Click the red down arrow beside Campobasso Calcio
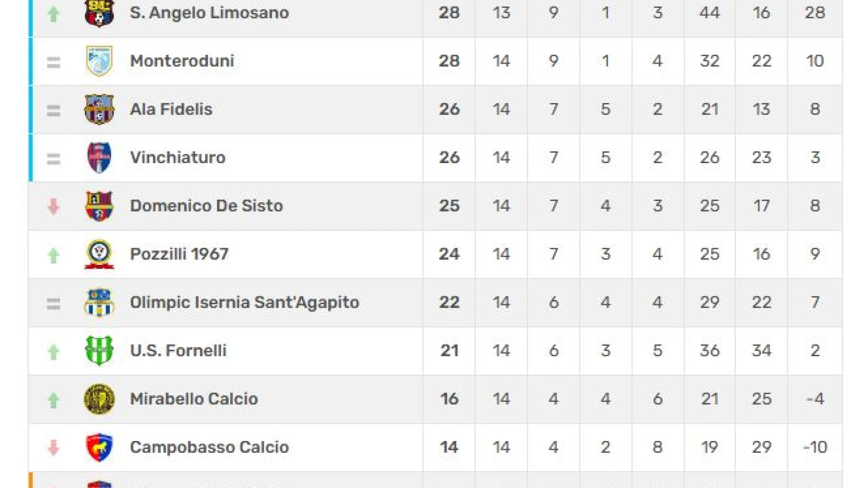Screen dimensions: 868x488 point(53,447)
